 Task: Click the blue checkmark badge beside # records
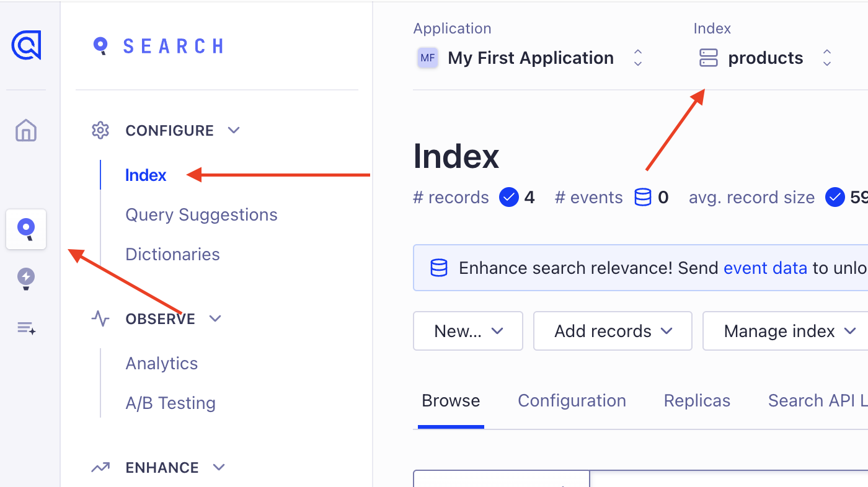click(x=508, y=197)
